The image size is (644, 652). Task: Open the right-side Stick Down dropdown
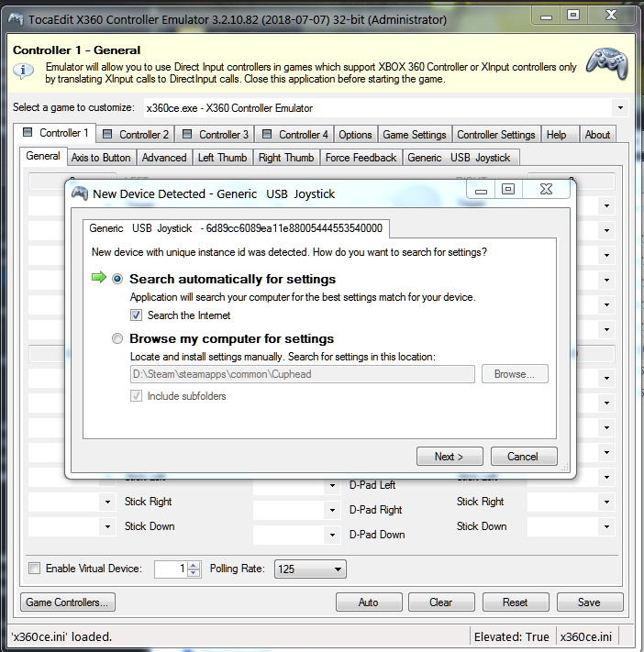point(607,527)
